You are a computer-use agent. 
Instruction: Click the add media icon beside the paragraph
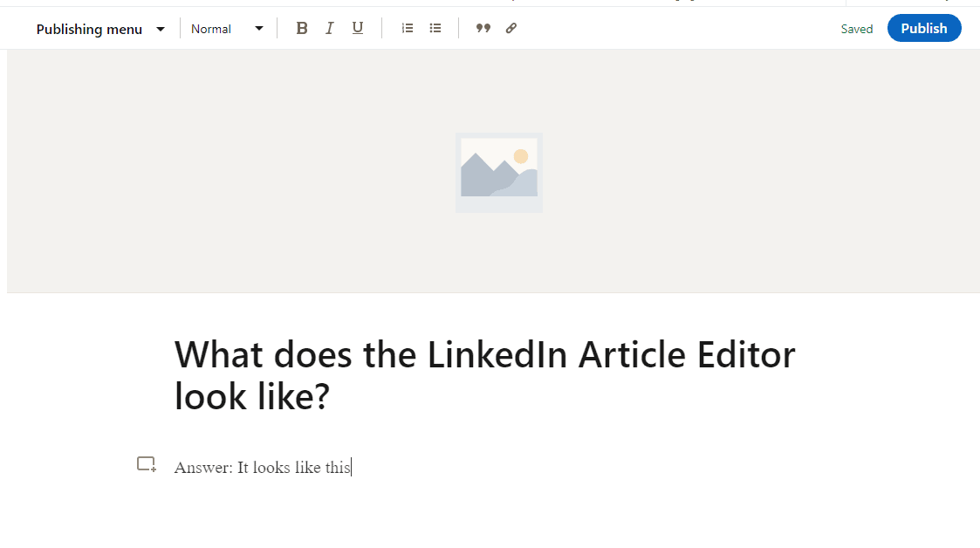147,464
